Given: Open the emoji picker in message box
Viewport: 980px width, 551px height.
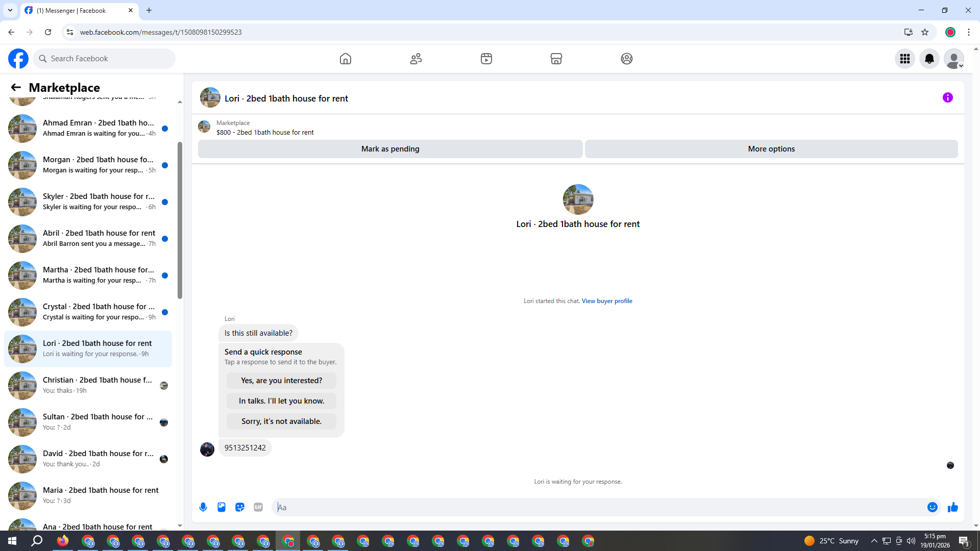Looking at the screenshot, I should (933, 507).
